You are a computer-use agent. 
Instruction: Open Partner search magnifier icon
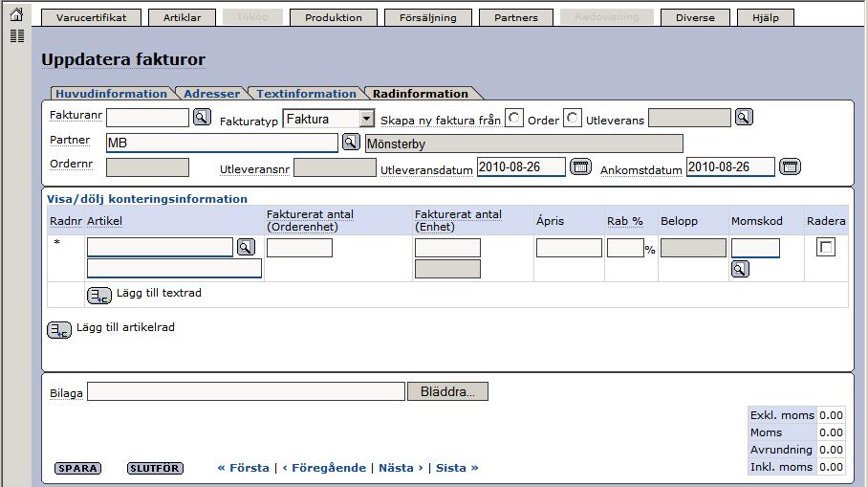[351, 142]
